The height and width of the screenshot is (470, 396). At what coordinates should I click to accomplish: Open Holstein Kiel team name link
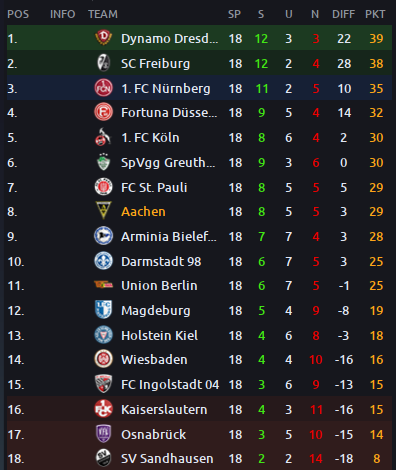click(159, 336)
